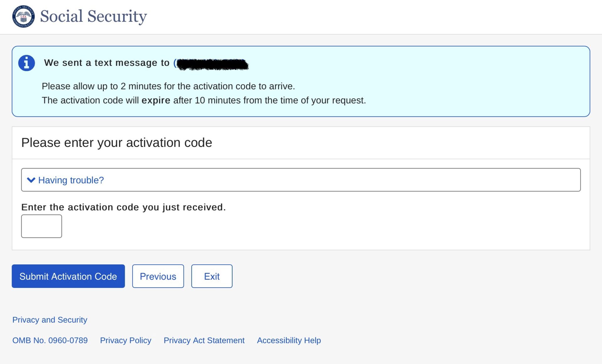Click the Social Security header title text

point(93,16)
